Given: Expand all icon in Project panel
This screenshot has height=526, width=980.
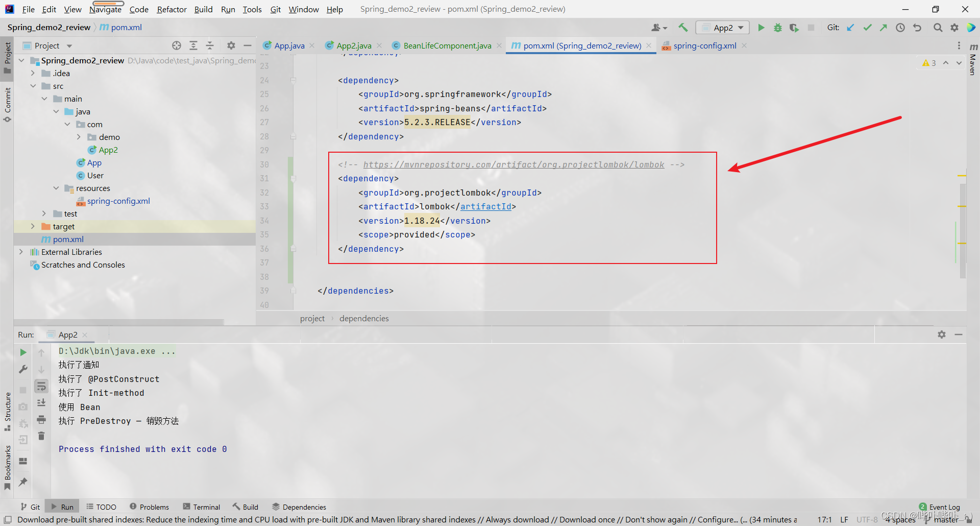Looking at the screenshot, I should (x=193, y=45).
